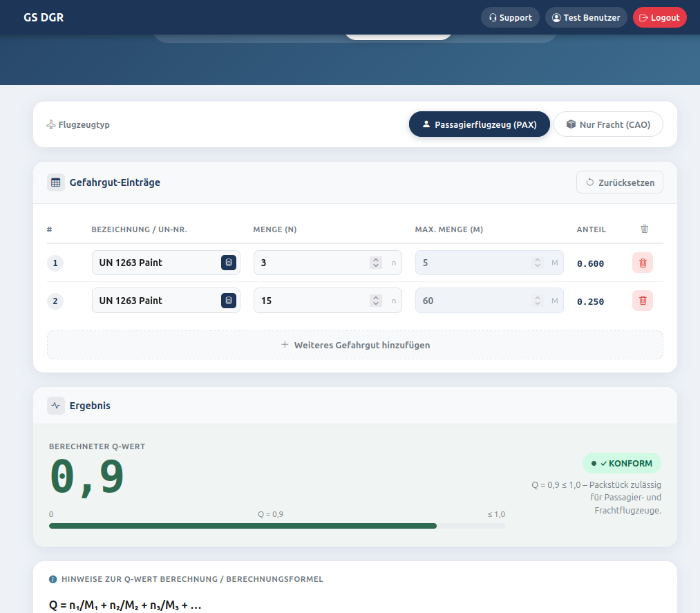700x613 pixels.
Task: Open database lookup for row 1
Action: (229, 263)
